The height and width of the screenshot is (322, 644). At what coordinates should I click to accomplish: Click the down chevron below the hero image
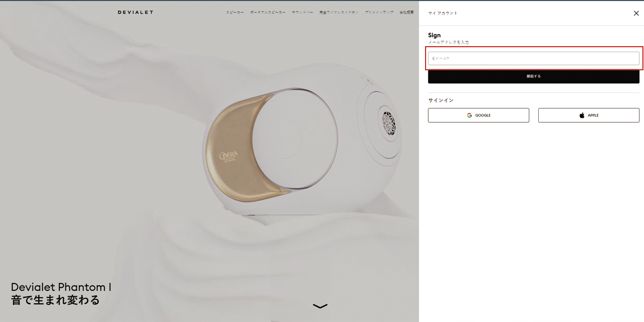tap(320, 306)
